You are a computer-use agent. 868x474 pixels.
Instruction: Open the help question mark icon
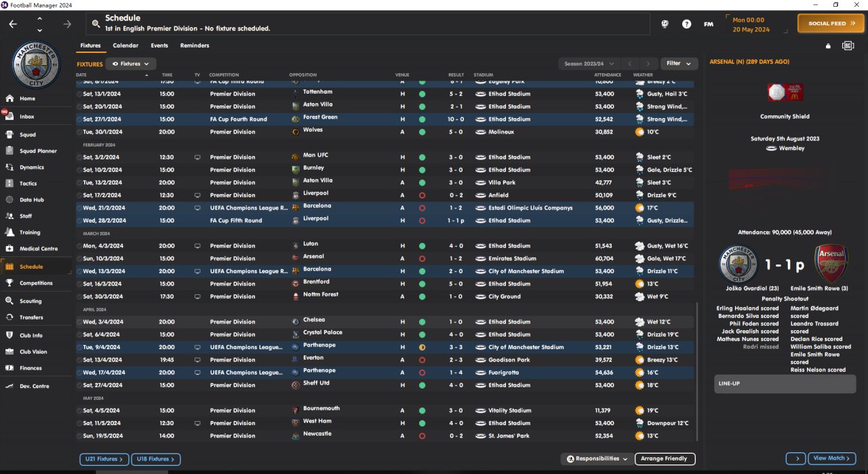686,24
